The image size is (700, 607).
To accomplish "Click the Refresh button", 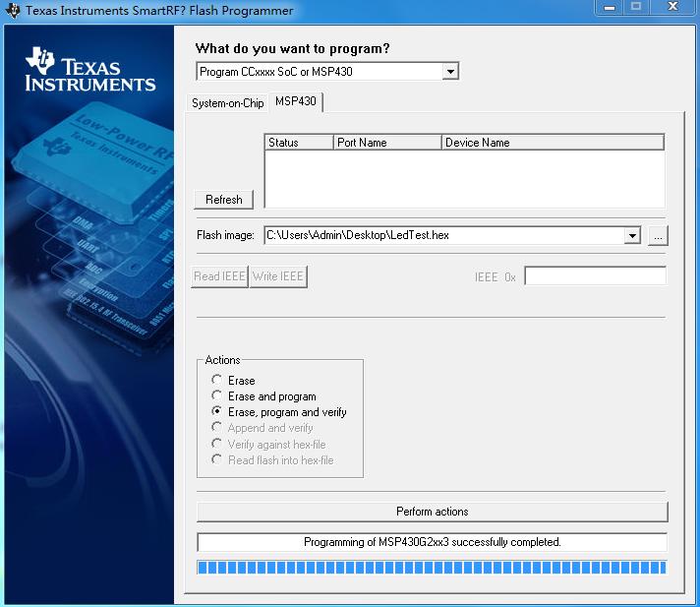I will pyautogui.click(x=223, y=199).
